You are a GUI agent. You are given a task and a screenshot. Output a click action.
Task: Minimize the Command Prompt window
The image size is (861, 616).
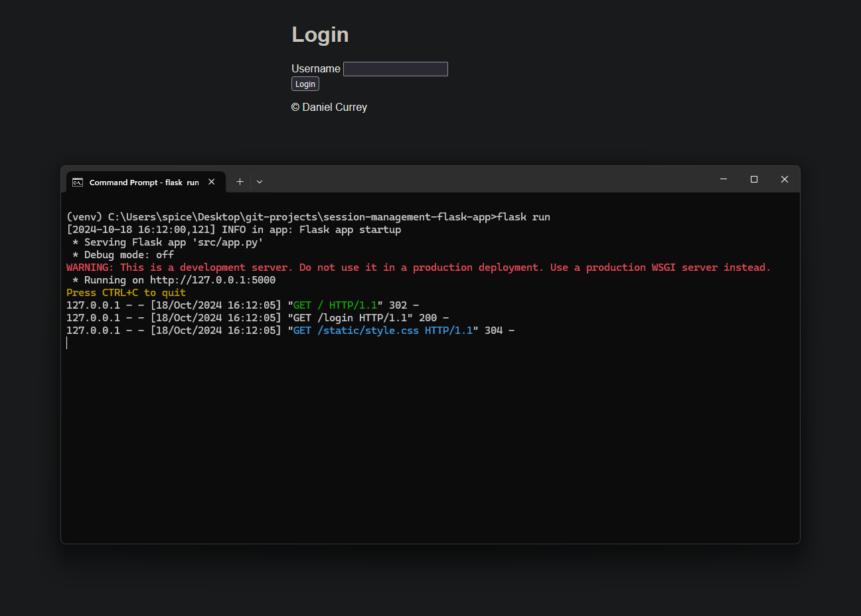(724, 179)
